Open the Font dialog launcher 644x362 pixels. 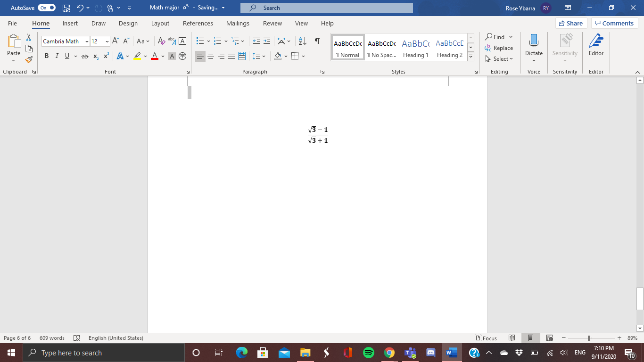tap(188, 72)
